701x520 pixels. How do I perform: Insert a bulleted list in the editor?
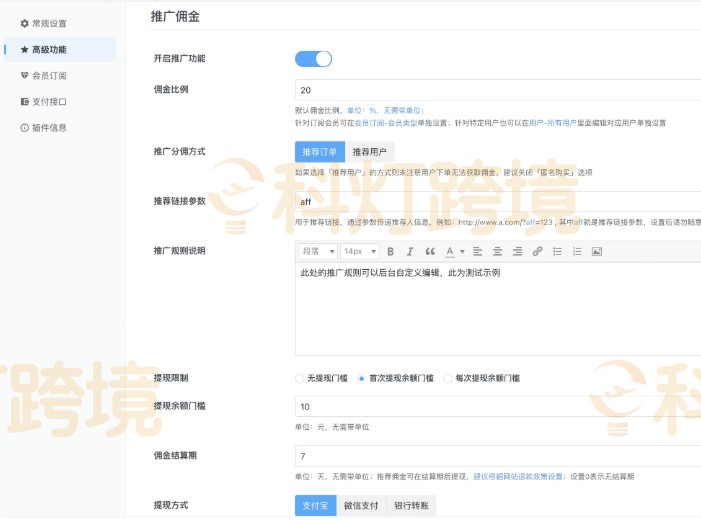coord(557,251)
